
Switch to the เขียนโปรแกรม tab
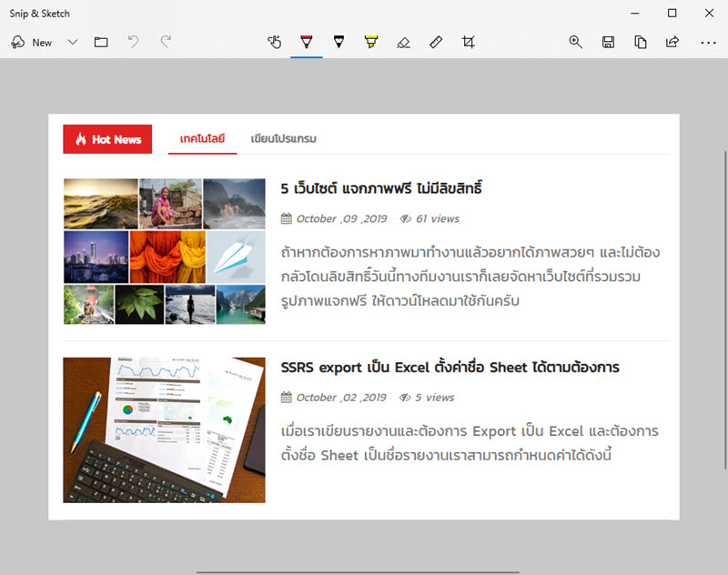pos(283,139)
